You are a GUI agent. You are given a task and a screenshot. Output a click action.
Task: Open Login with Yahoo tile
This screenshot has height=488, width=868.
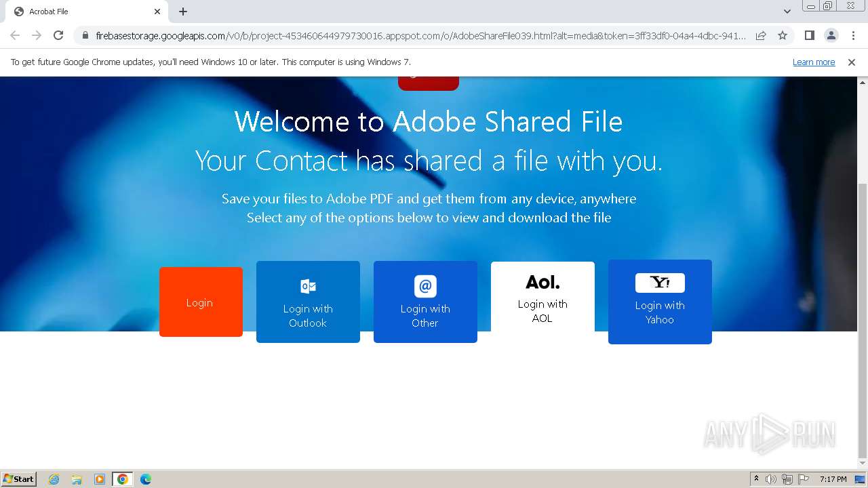pyautogui.click(x=660, y=302)
